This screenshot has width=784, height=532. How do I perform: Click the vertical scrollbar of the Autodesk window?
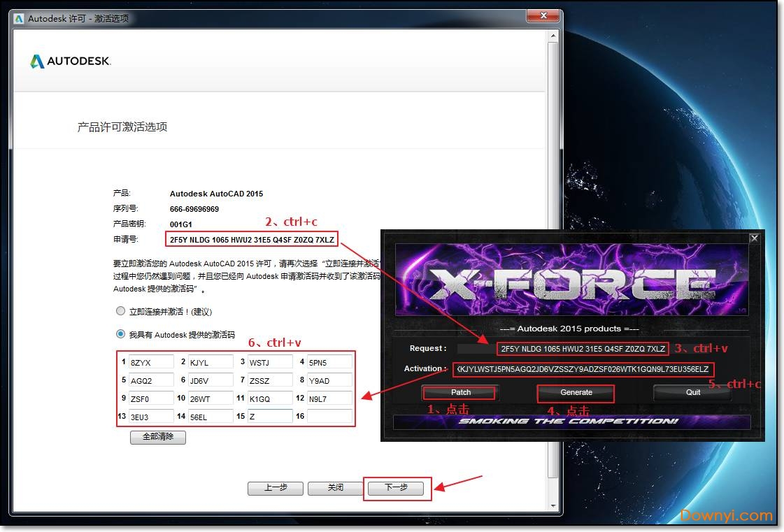(x=553, y=280)
